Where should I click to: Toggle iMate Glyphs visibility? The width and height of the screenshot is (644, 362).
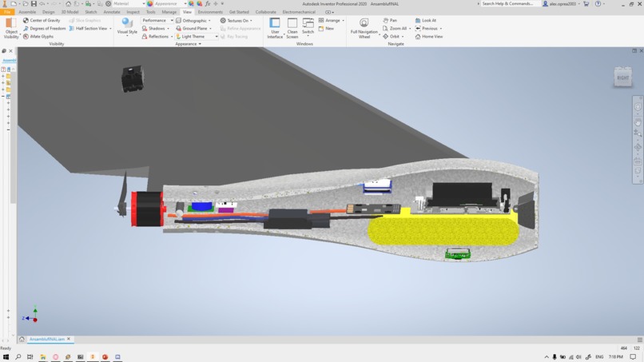pyautogui.click(x=38, y=37)
